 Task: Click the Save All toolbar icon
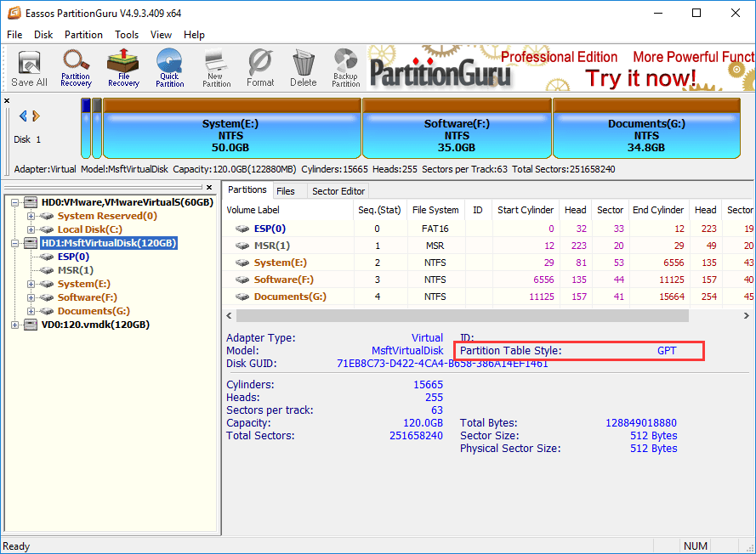coord(29,69)
